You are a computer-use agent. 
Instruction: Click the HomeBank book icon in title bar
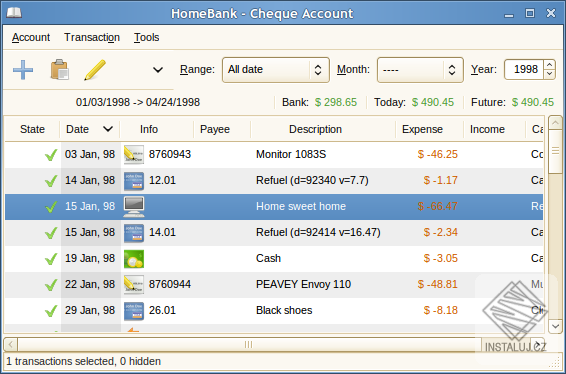[14, 13]
